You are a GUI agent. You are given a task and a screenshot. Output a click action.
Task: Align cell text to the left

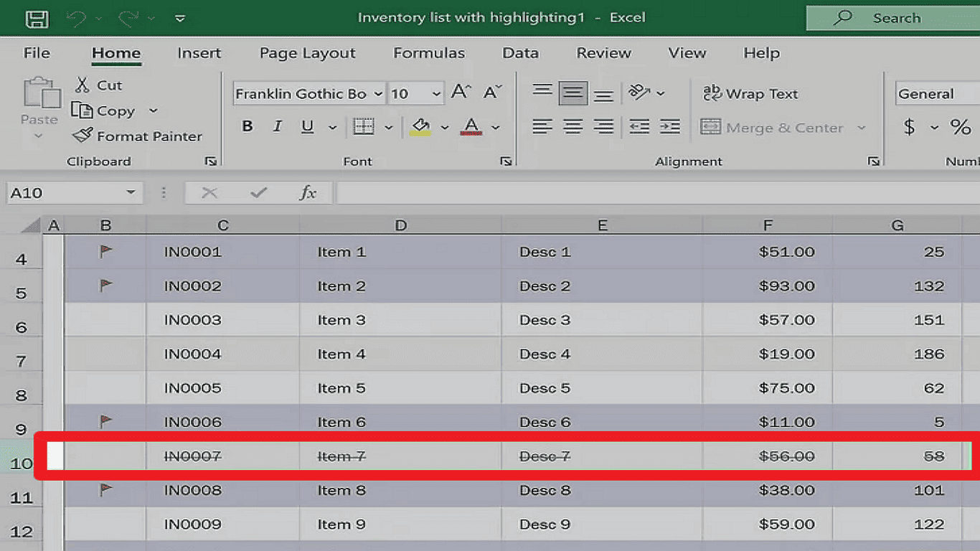(x=542, y=127)
